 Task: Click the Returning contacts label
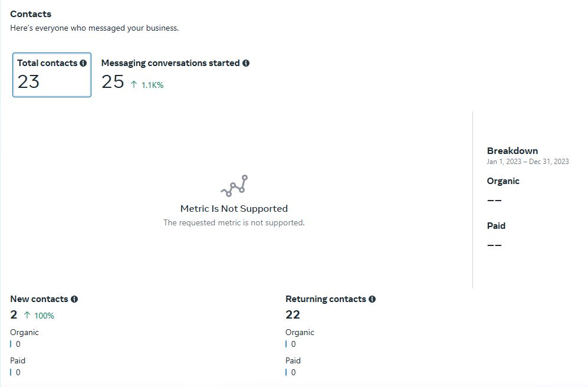click(x=326, y=299)
